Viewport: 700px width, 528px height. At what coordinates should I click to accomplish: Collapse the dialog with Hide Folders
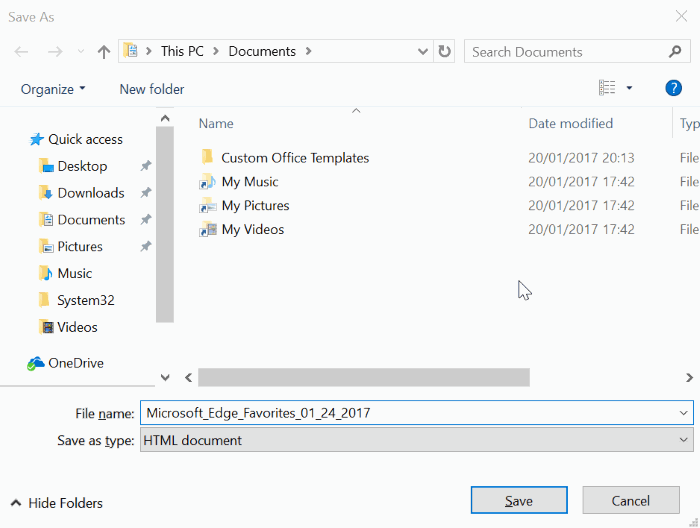pyautogui.click(x=57, y=503)
